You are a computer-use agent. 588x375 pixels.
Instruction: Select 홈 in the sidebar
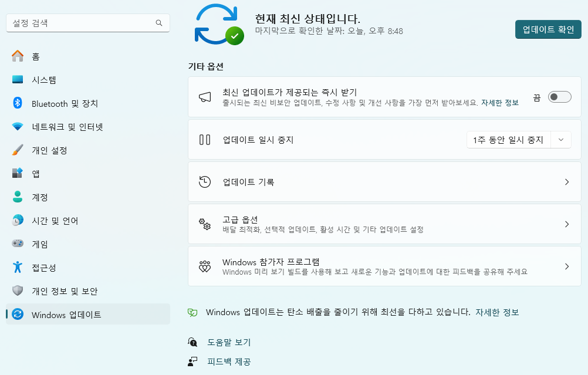[88, 56]
